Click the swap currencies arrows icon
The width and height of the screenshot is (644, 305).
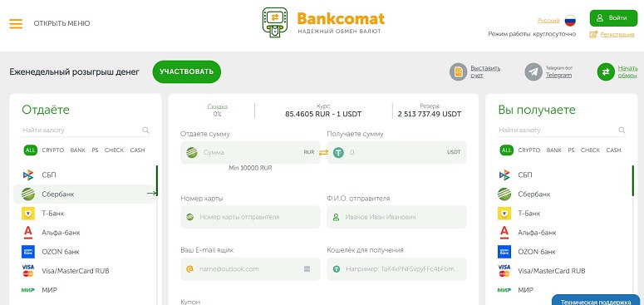[323, 152]
